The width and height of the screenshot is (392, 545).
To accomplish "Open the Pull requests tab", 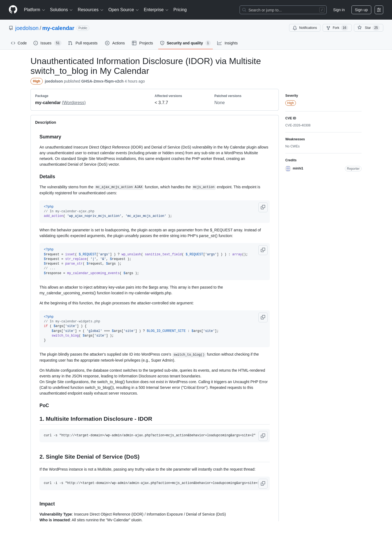I will click(83, 43).
